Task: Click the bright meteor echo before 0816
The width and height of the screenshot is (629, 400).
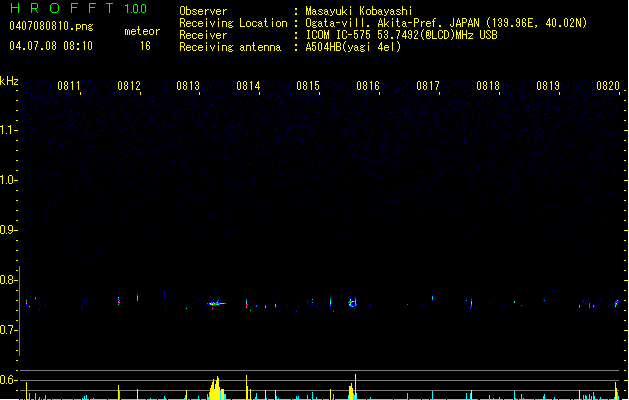Action: [353, 303]
